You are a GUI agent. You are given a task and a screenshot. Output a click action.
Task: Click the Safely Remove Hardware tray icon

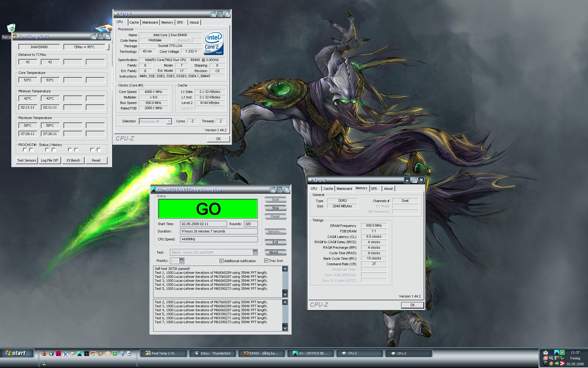562,358
